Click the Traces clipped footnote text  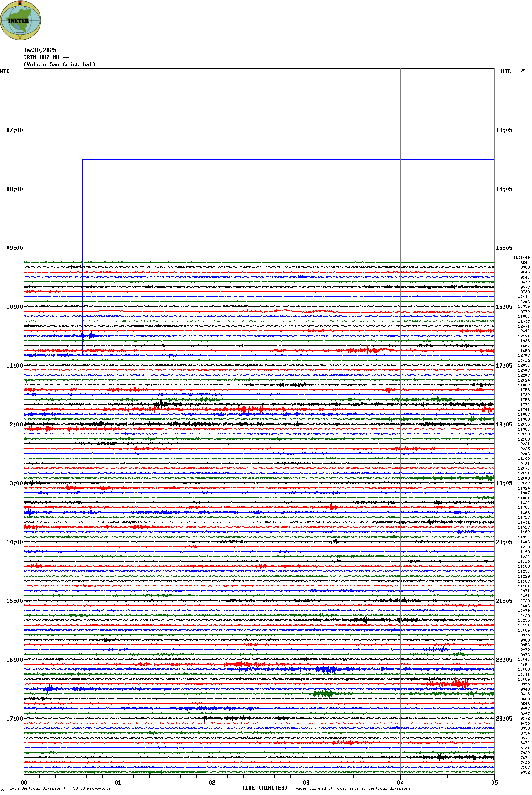pyautogui.click(x=351, y=788)
